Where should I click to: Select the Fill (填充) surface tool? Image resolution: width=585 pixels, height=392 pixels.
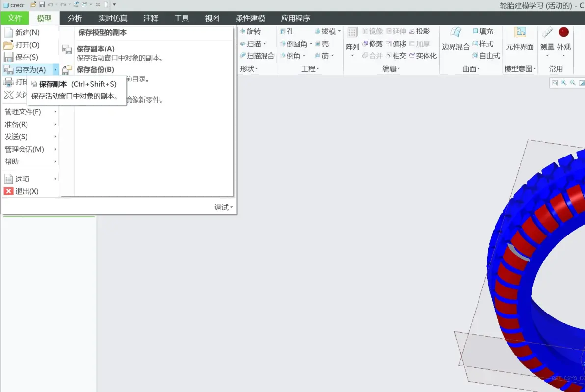(483, 31)
